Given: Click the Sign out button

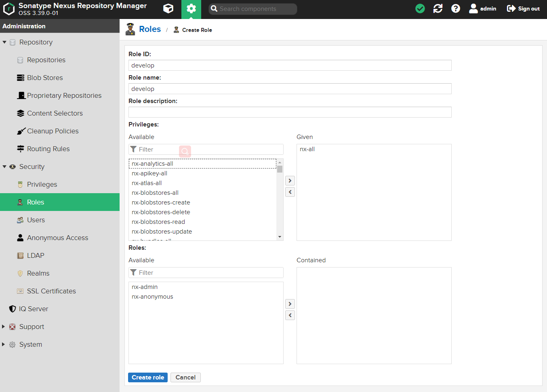Looking at the screenshot, I should pyautogui.click(x=523, y=8).
